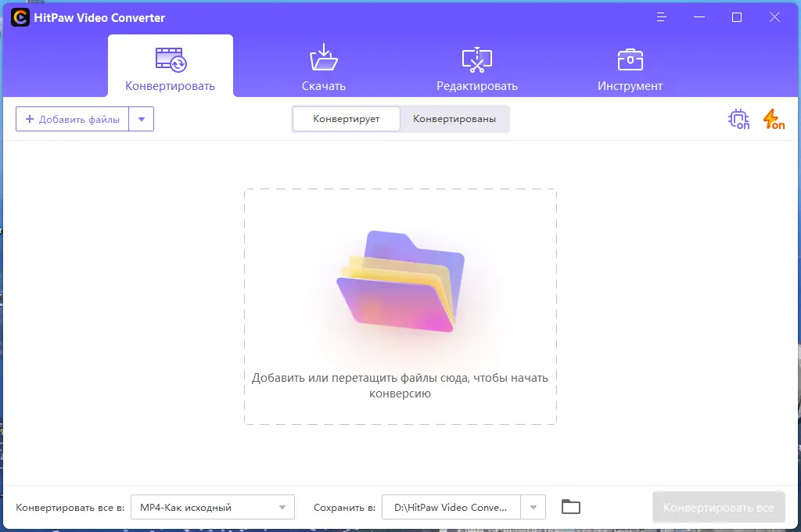Open the Инструмент tab
This screenshot has width=801, height=532.
click(x=630, y=66)
